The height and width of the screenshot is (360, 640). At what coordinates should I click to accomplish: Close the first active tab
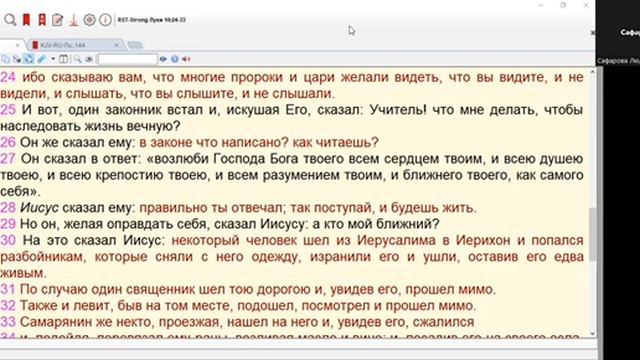coord(18,45)
